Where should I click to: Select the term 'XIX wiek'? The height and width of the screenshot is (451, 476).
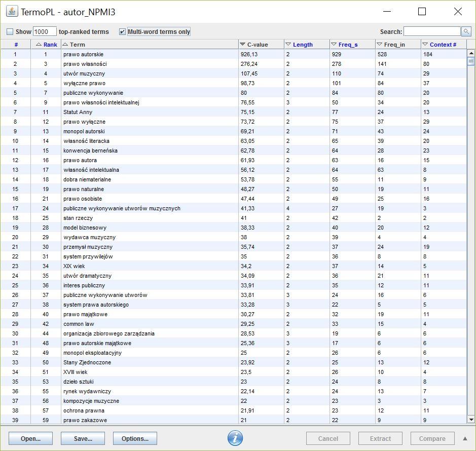[x=74, y=266]
